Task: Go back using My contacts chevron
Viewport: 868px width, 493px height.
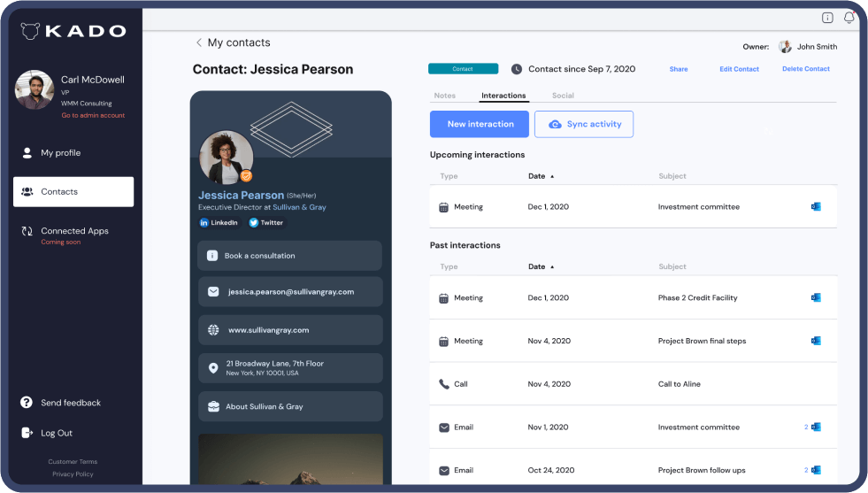Action: coord(199,42)
